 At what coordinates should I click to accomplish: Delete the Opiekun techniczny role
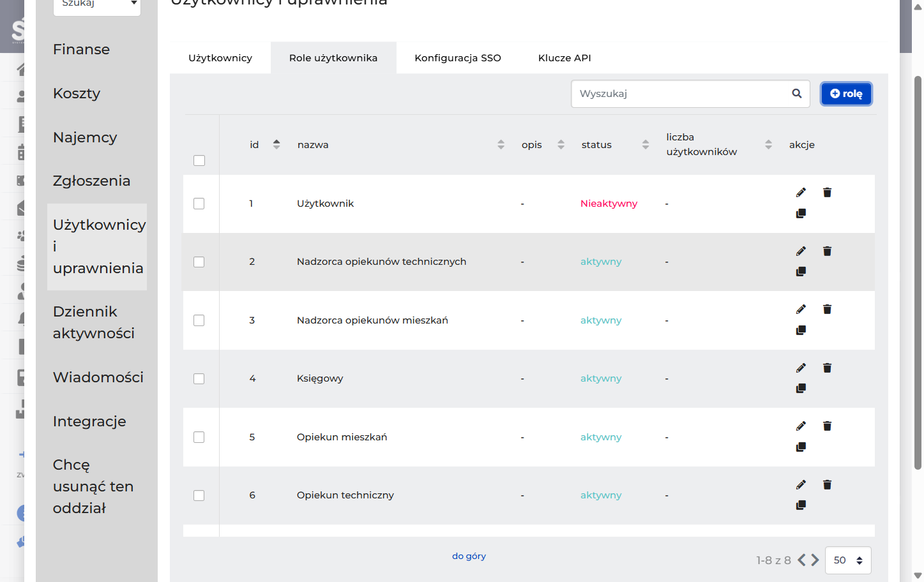tap(827, 485)
